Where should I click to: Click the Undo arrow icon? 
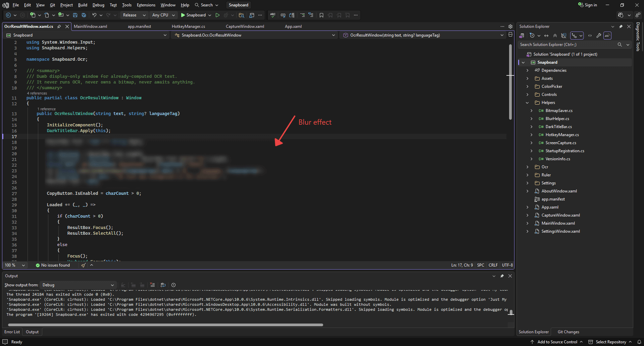pos(94,15)
